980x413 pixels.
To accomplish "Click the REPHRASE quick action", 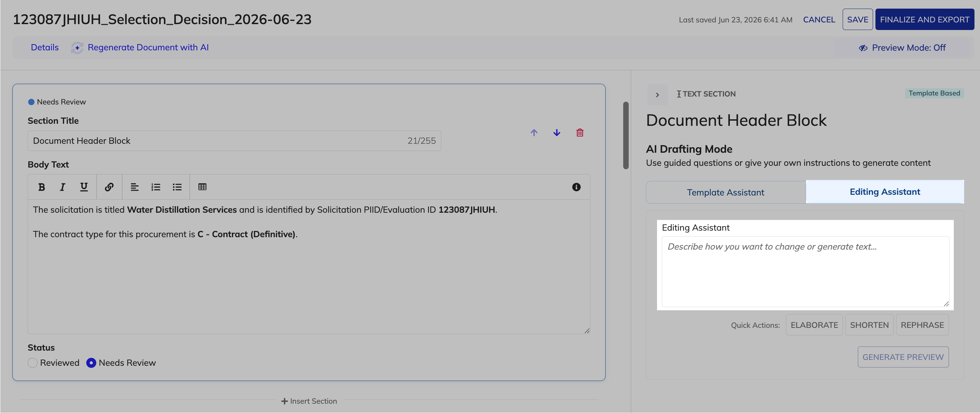I will [x=922, y=325].
